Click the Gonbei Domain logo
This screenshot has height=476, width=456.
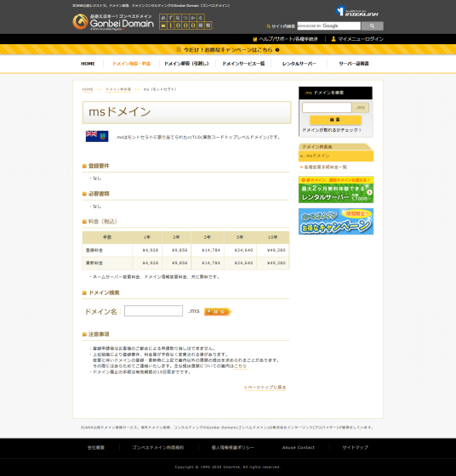click(x=113, y=22)
